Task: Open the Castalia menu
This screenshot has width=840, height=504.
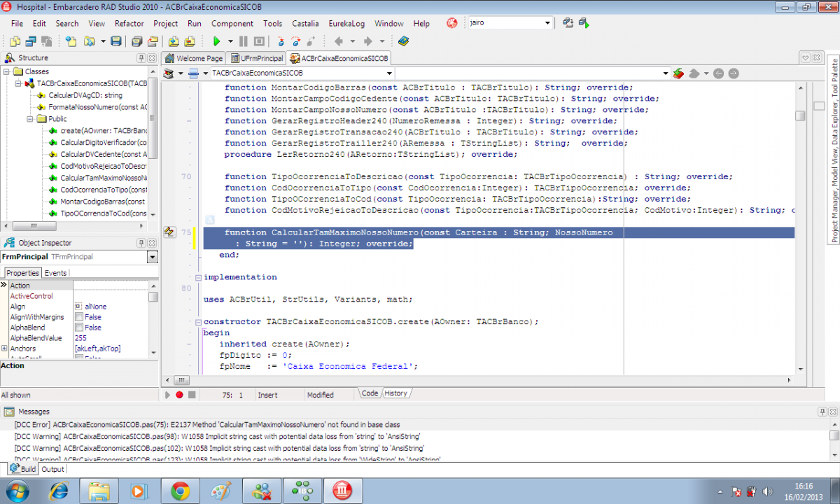Action: point(305,23)
